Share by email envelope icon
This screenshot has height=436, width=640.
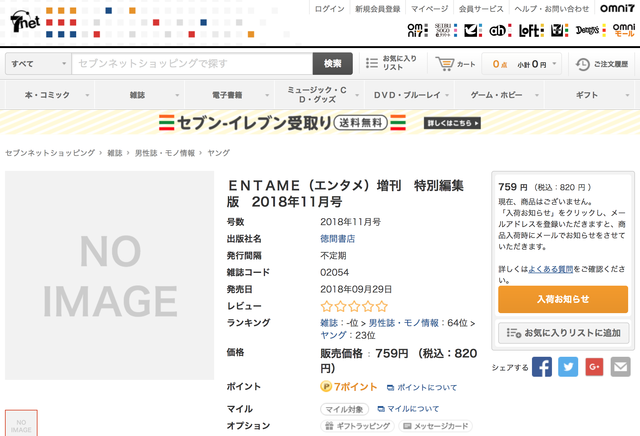[x=620, y=367]
